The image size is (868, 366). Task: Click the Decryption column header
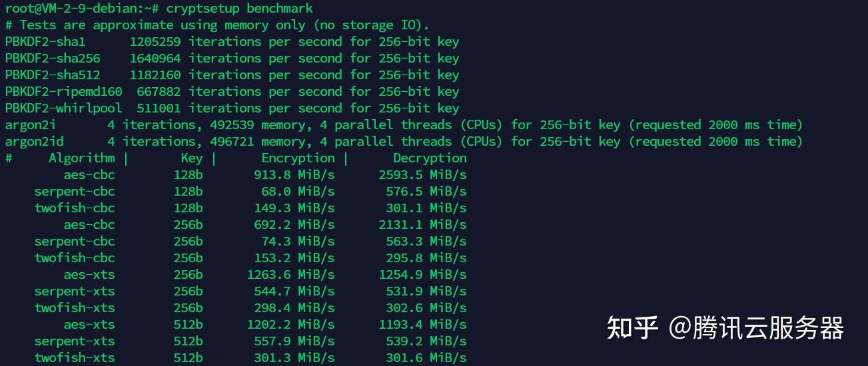click(x=430, y=158)
